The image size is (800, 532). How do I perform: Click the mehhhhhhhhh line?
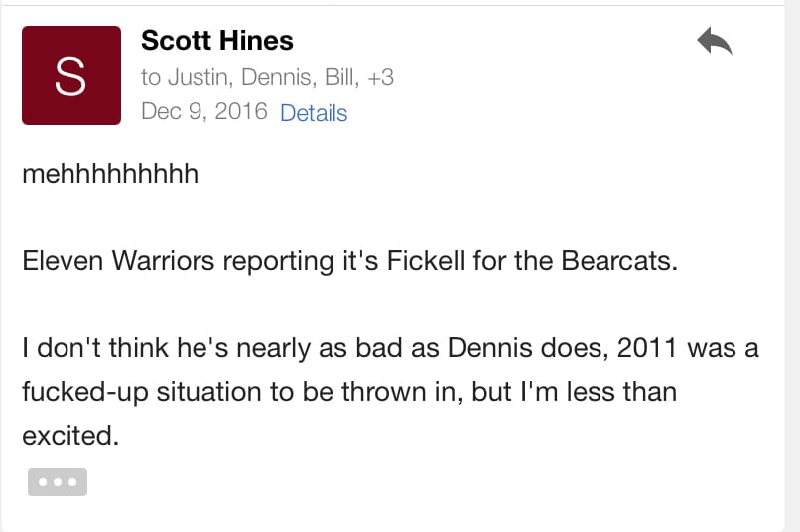point(110,174)
